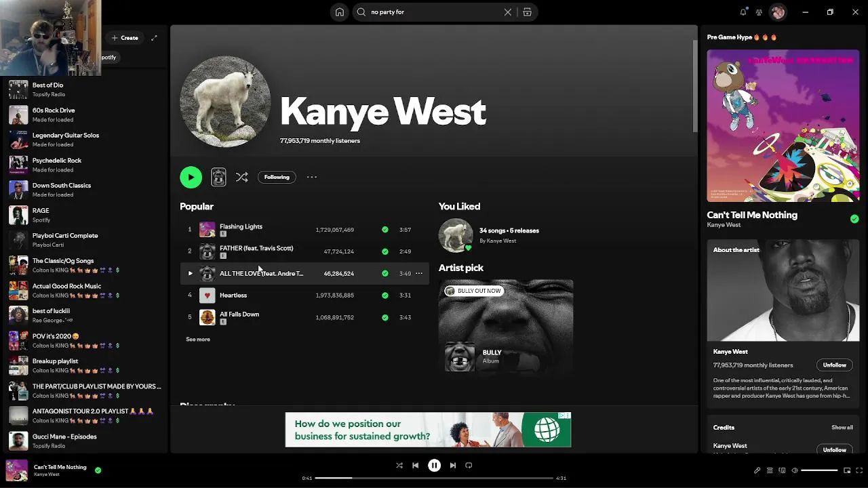Screen dimensions: 868x488
Task: Open BULLY album artist pick
Action: click(x=506, y=326)
